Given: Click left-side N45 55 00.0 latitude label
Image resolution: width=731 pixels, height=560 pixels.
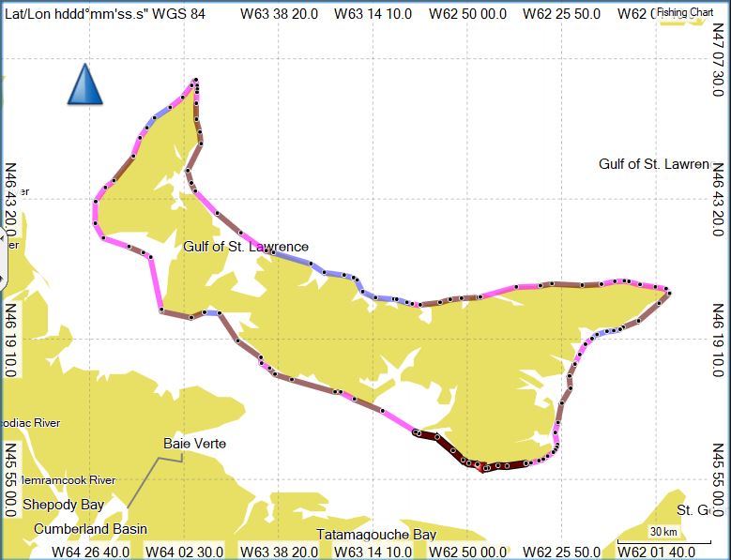Looking at the screenshot, I should (x=10, y=479).
